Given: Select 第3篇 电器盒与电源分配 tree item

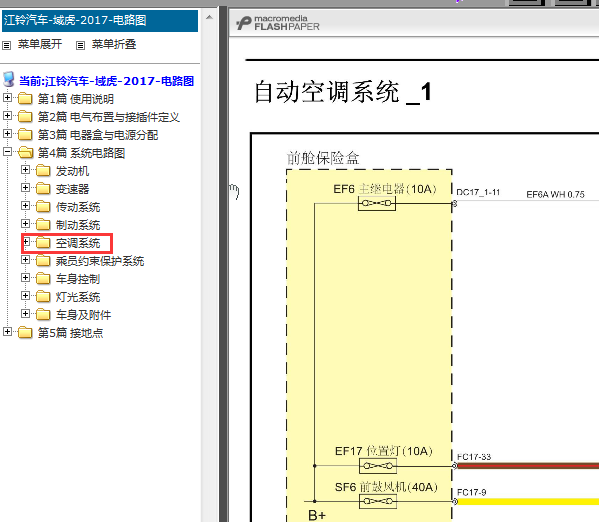Looking at the screenshot, I should pos(98,135).
